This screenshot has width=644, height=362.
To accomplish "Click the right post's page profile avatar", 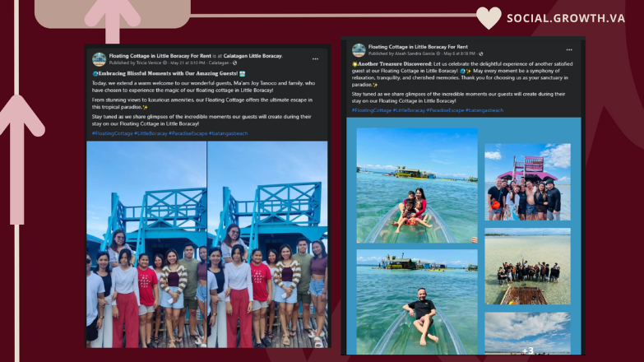I will click(359, 50).
